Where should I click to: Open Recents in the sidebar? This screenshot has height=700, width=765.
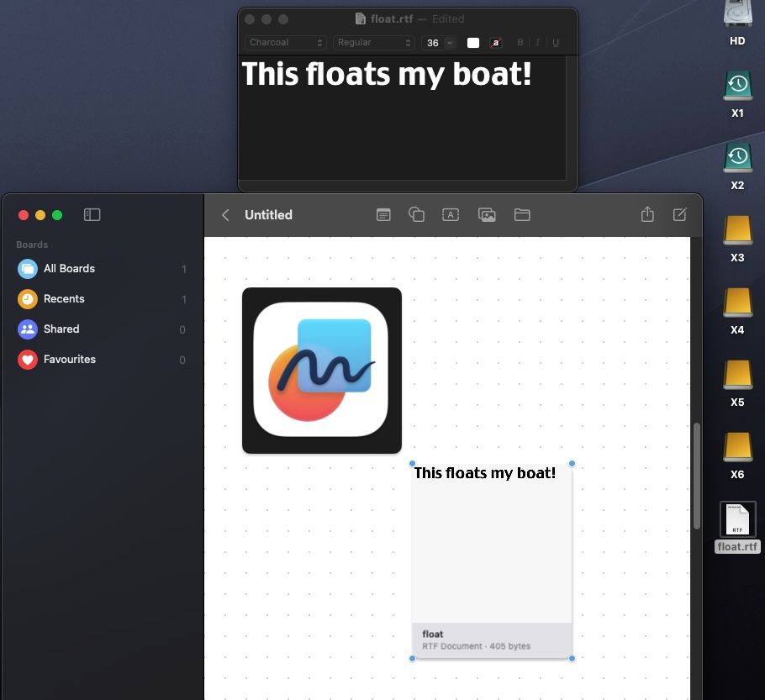(x=64, y=299)
